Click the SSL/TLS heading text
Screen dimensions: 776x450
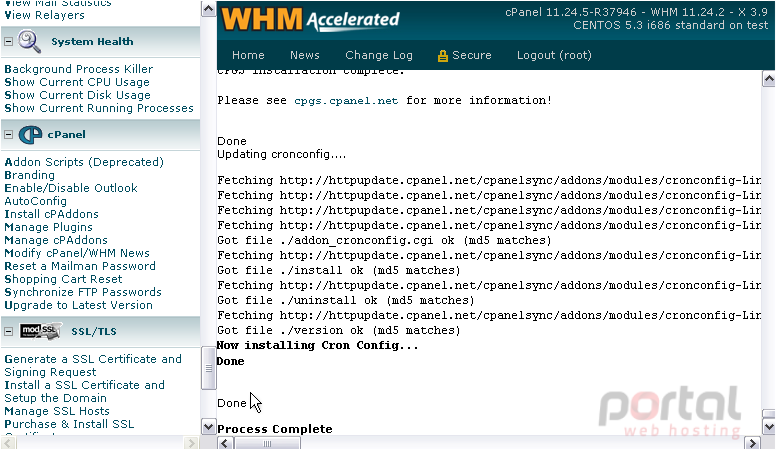click(x=94, y=332)
